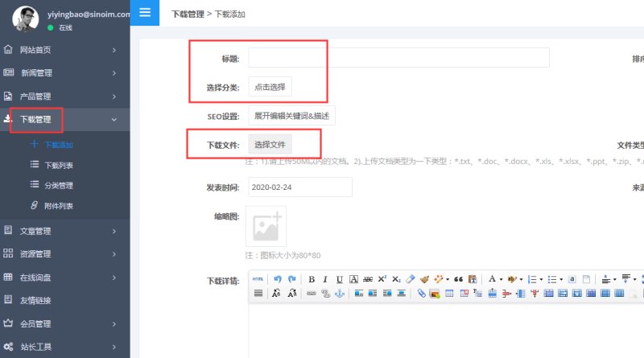The image size is (644, 358).
Task: Insert an unordered bullet list
Action: pyautogui.click(x=552, y=280)
